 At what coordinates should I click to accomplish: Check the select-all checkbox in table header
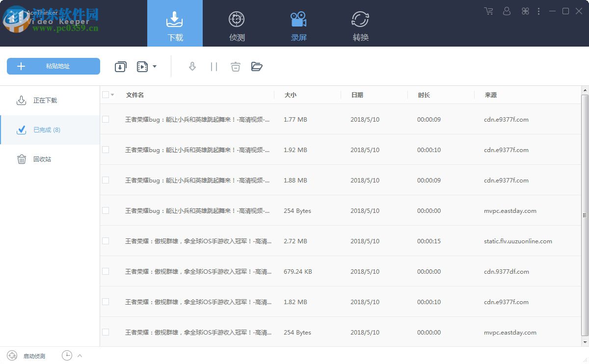pos(105,95)
